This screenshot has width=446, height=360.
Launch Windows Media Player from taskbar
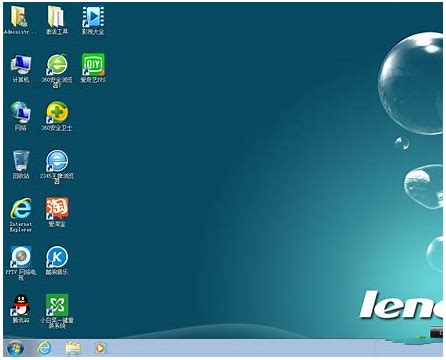(x=100, y=348)
